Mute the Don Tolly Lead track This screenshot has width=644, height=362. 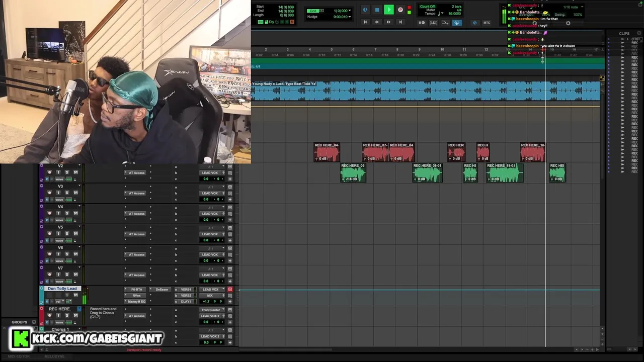tap(75, 295)
